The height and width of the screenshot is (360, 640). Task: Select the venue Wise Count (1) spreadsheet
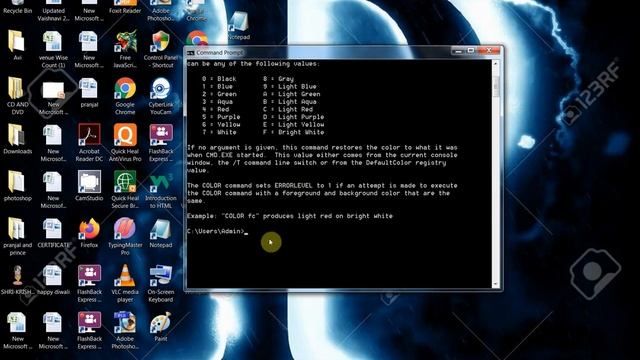tap(53, 50)
